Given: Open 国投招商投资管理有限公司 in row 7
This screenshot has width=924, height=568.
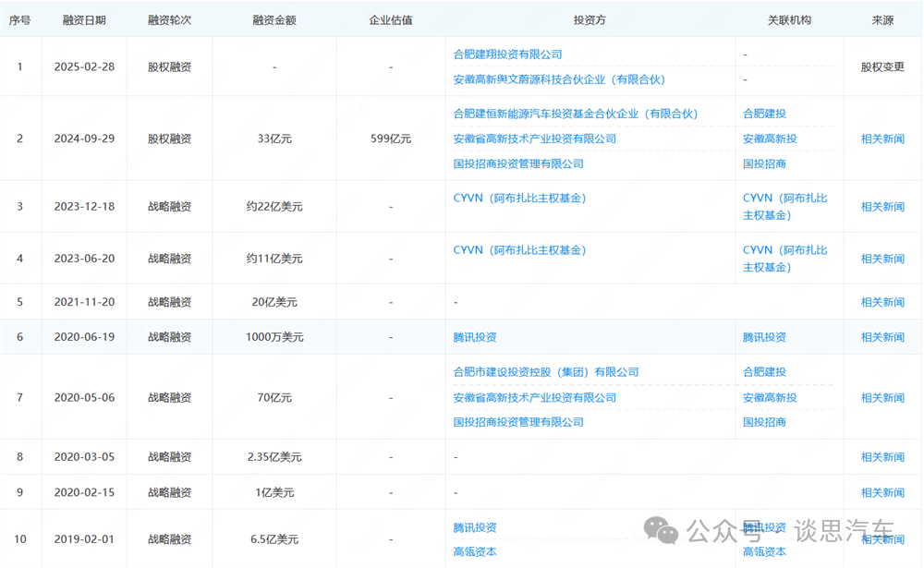Looking at the screenshot, I should pos(518,422).
